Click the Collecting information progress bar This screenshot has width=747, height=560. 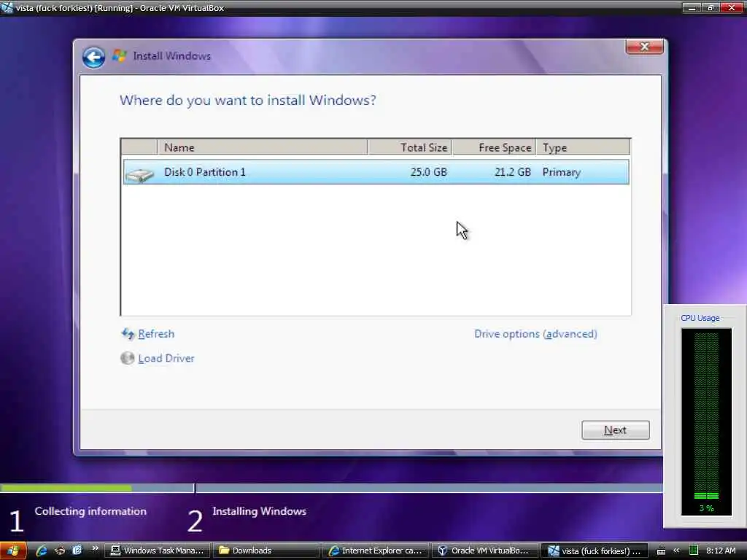(x=97, y=488)
